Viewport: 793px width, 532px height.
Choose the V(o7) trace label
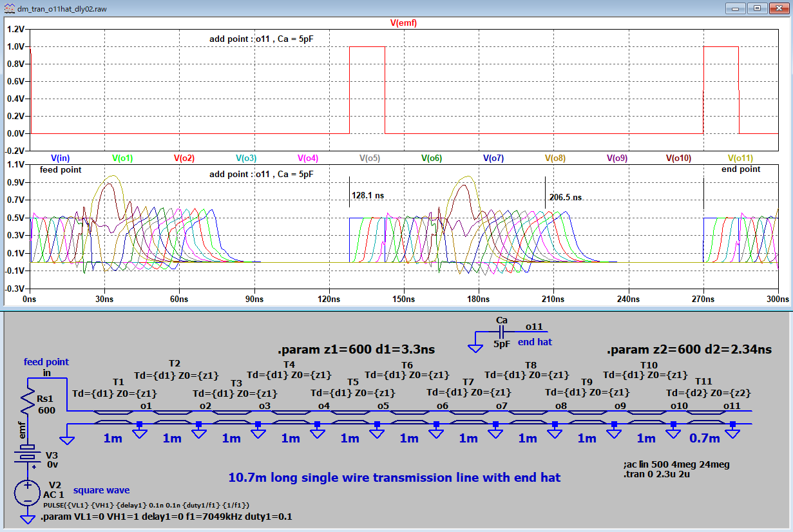[493, 158]
